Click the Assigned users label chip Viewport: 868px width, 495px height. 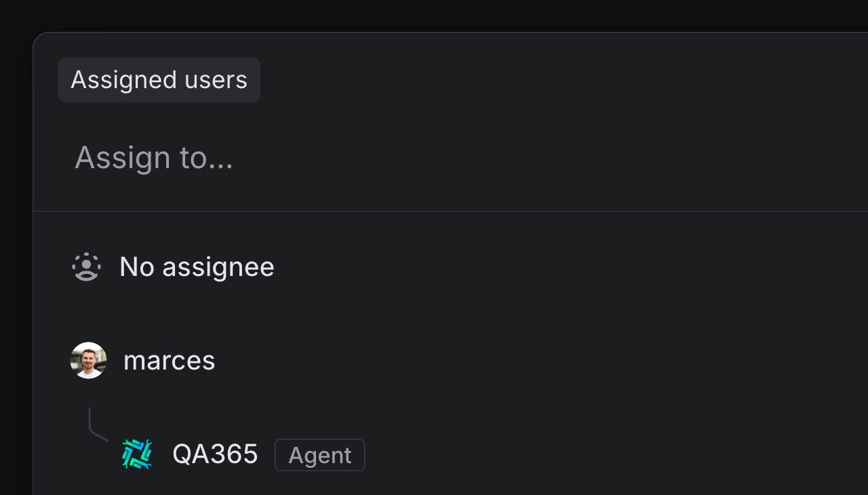[x=159, y=80]
